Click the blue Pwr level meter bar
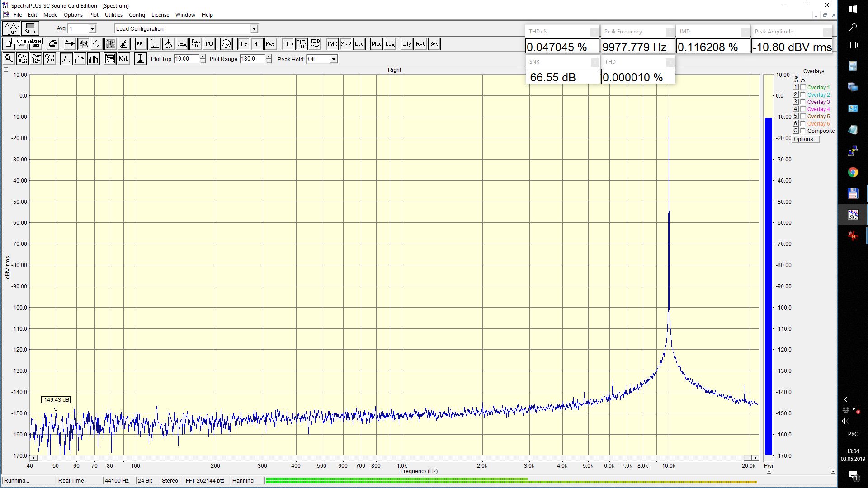This screenshot has width=868, height=488. 769,286
